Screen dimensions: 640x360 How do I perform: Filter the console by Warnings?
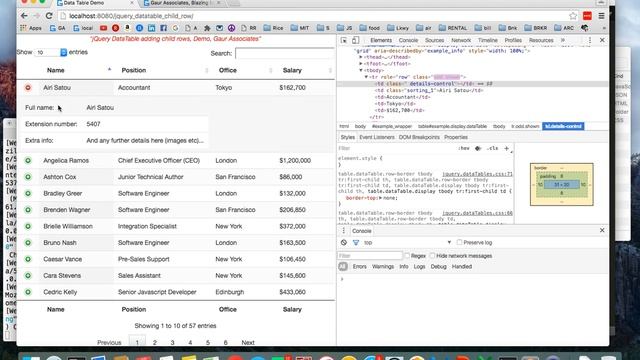click(x=383, y=267)
